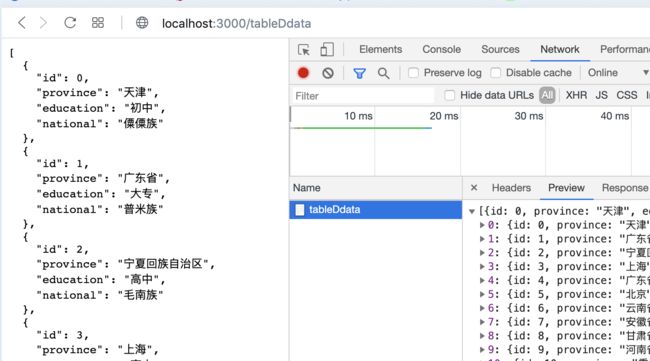Image resolution: width=650 pixels, height=361 pixels.
Task: Enable the Disable cache checkbox
Action: pyautogui.click(x=495, y=73)
